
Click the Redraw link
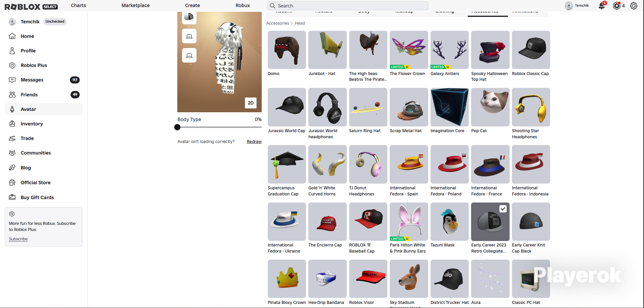[254, 142]
